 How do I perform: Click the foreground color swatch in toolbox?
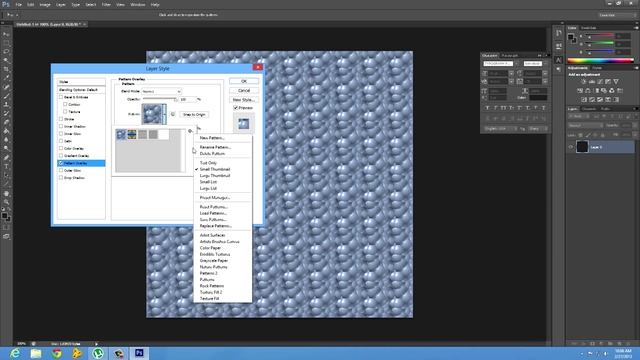[4, 215]
